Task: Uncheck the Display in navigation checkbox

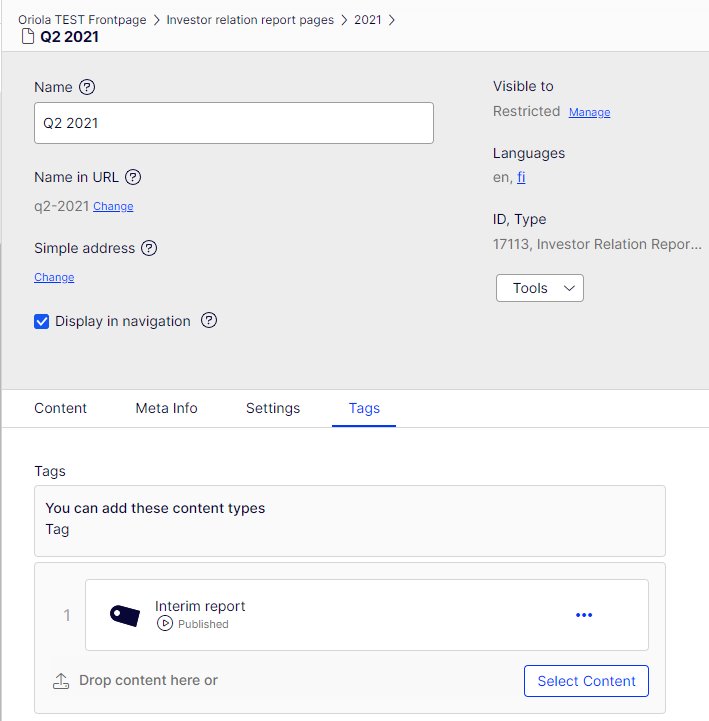Action: [41, 321]
